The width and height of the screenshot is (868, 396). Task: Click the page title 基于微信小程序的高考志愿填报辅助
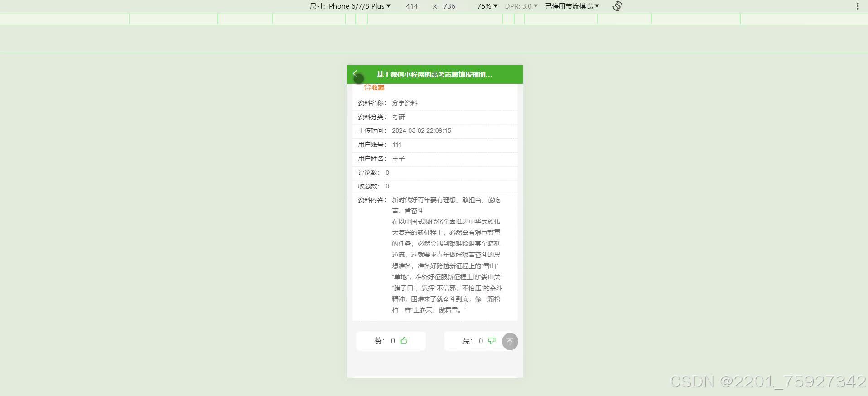pos(434,74)
